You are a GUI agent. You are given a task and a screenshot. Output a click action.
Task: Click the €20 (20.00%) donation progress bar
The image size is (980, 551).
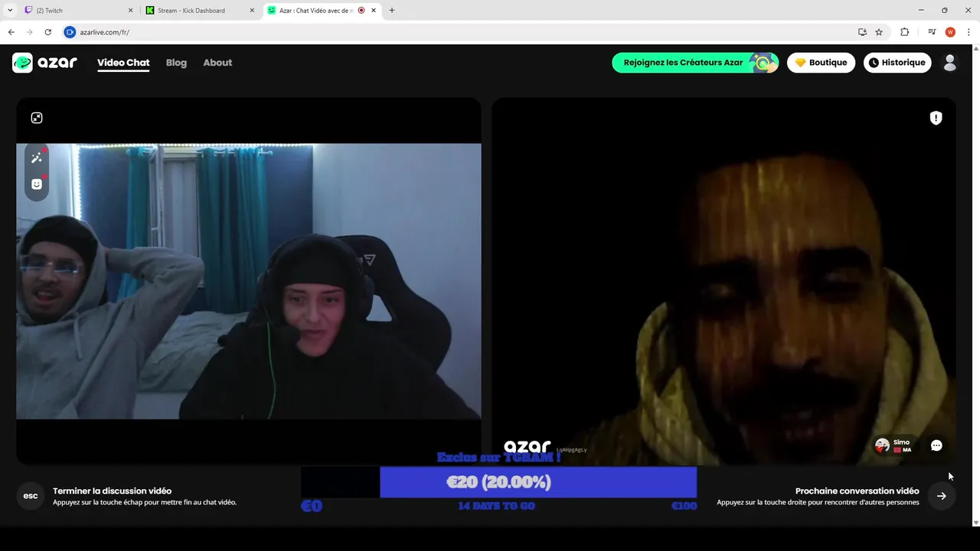point(498,482)
